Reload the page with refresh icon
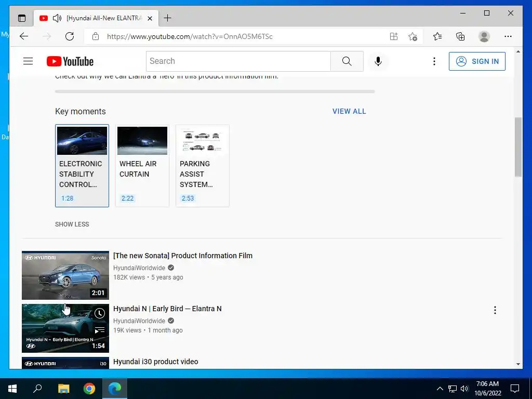Screen dimensions: 532x399 70,36
